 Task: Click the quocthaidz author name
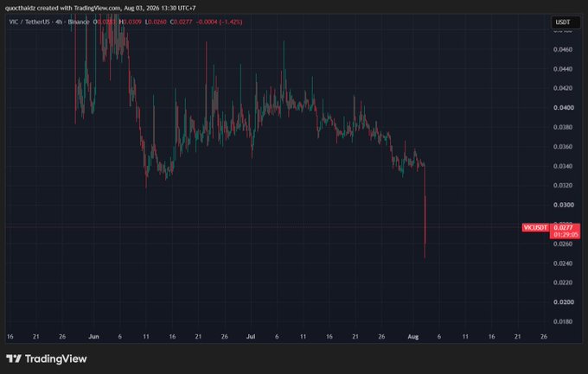20,8
